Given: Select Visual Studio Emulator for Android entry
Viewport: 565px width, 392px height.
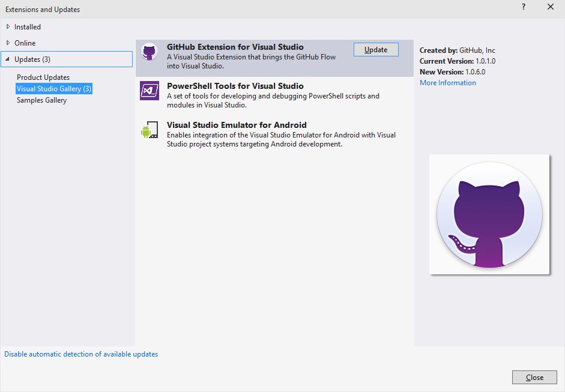Looking at the screenshot, I should point(237,125).
